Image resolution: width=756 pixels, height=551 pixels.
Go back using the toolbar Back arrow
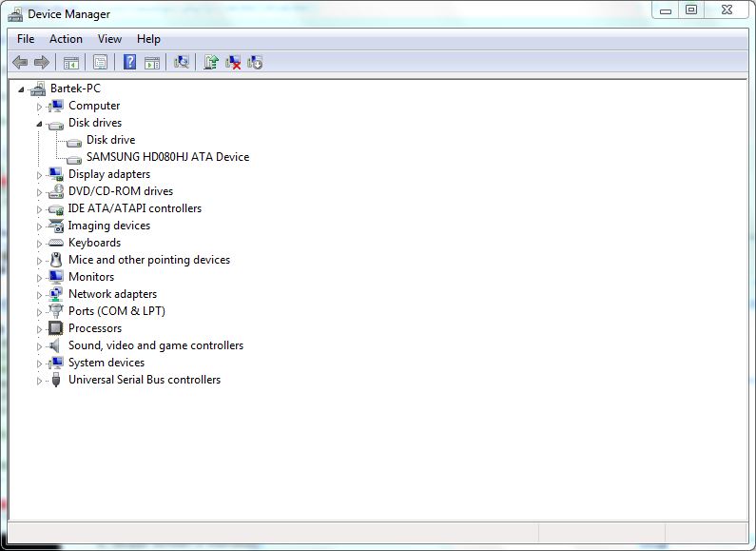tap(20, 62)
